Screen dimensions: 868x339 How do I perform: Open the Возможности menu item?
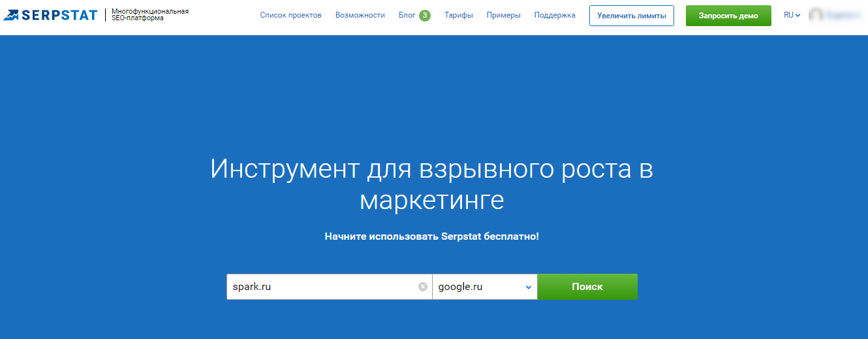[x=360, y=15]
